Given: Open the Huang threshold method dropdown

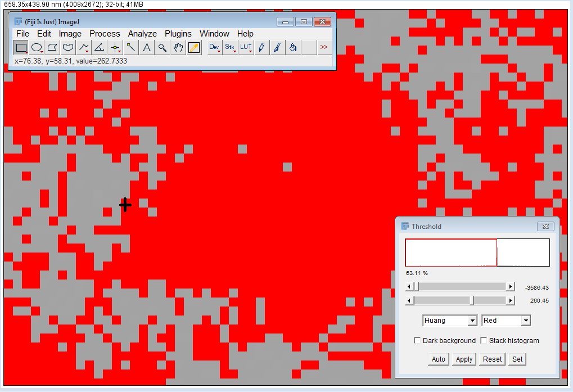Looking at the screenshot, I should (449, 321).
